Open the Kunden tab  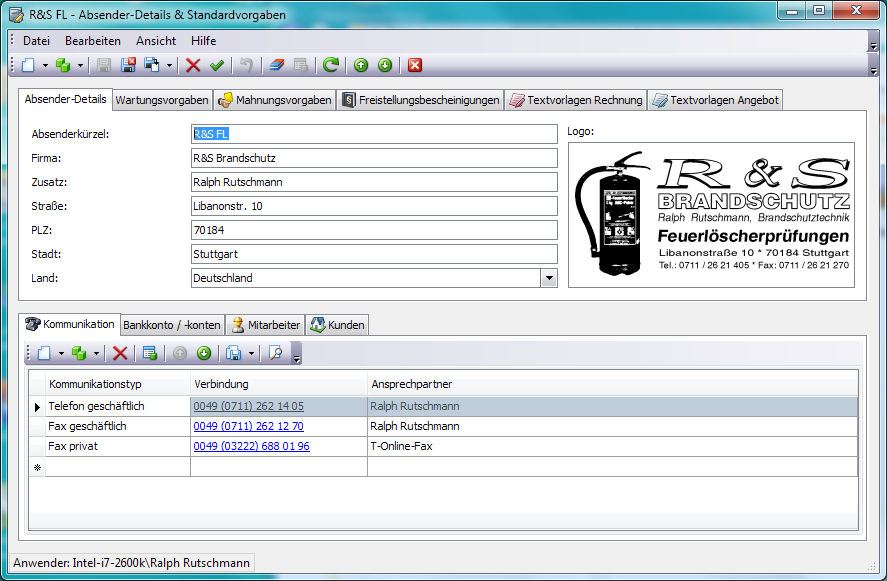(338, 325)
